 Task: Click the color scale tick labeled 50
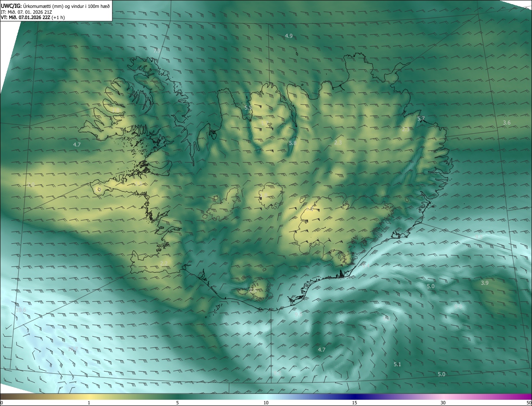point(529,403)
